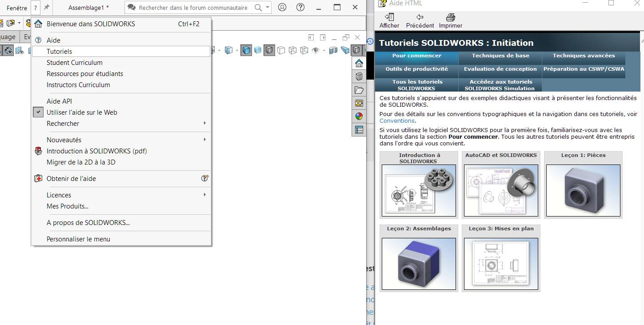
Task: Click previous document window arrow
Action: pyautogui.click(x=311, y=38)
